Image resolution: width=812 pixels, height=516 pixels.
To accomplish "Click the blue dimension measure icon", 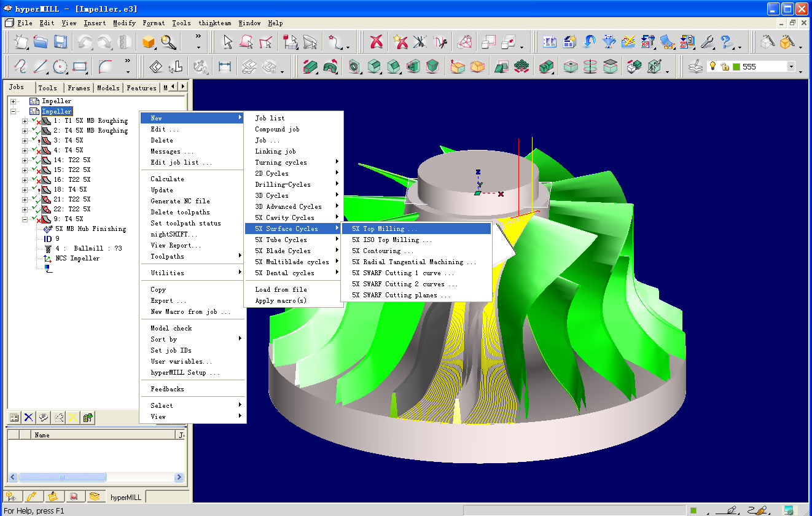I will click(225, 66).
